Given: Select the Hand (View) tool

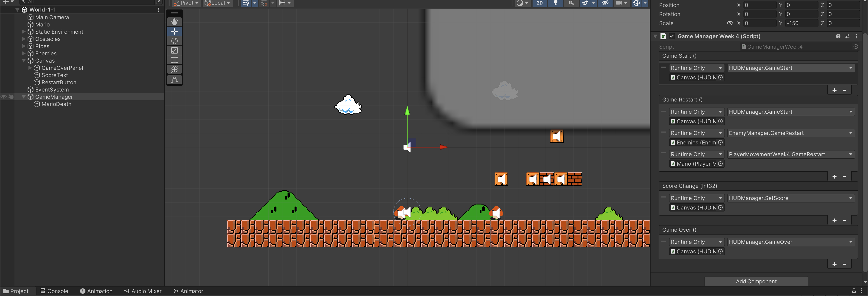Looking at the screenshot, I should 175,22.
